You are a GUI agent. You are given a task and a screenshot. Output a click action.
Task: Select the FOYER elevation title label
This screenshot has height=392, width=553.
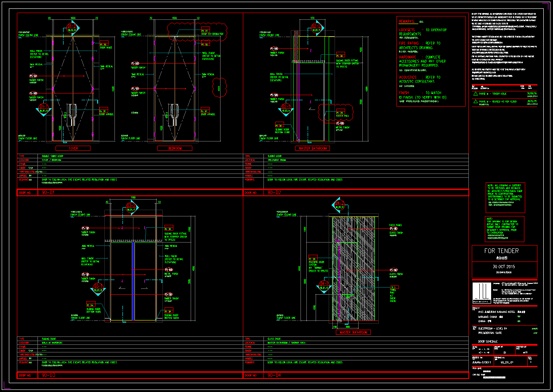point(73,148)
